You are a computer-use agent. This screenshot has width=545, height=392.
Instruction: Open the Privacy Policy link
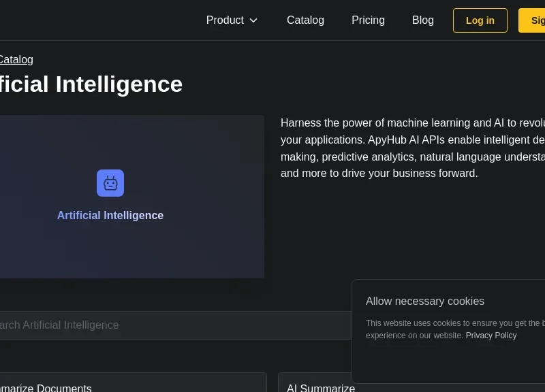coord(491,336)
